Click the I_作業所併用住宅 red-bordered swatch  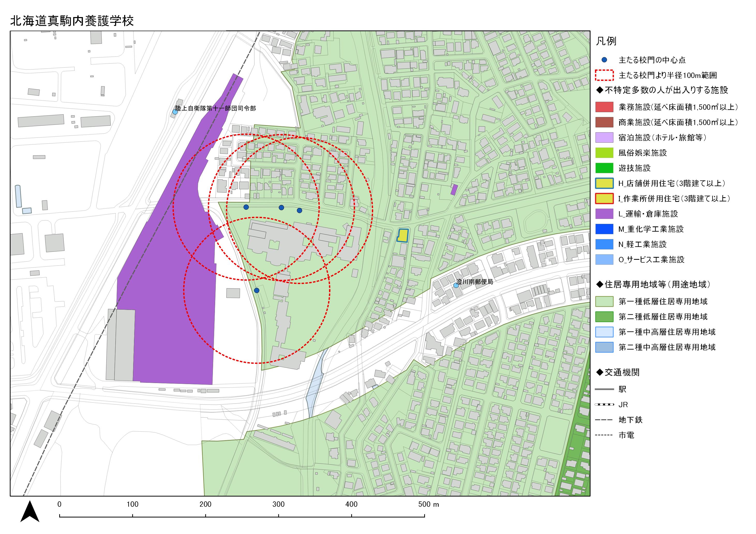pos(604,199)
